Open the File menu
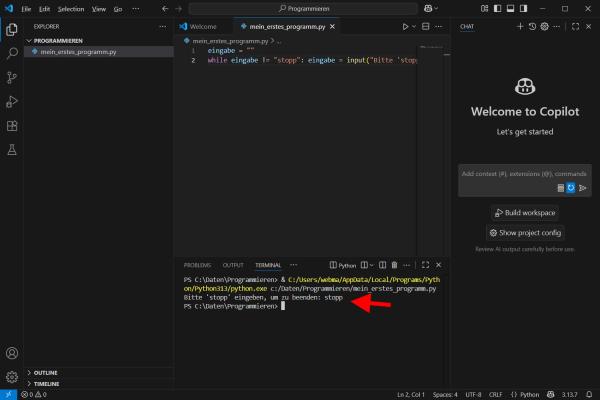The height and width of the screenshot is (400, 600). pos(26,9)
